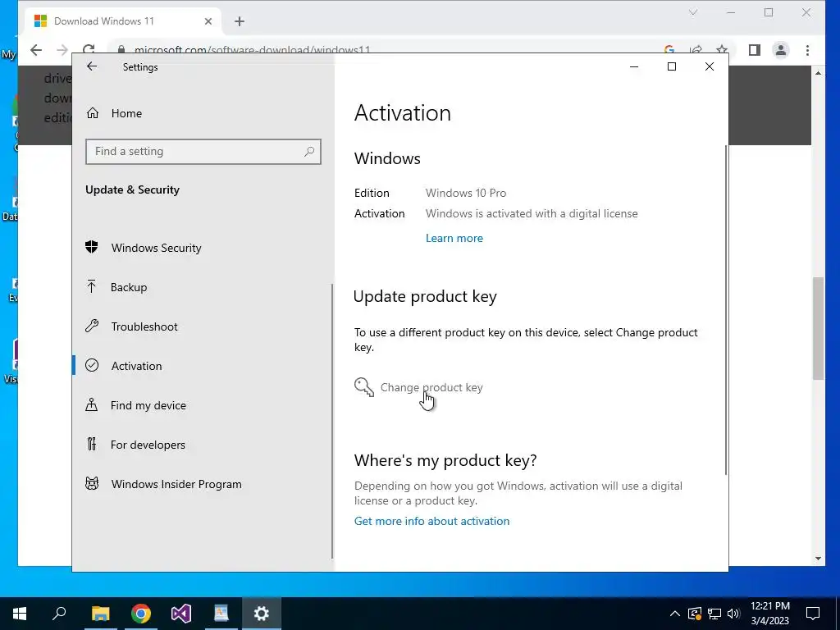Screen dimensions: 840x630
Task: Click the Google icon in the address bar
Action: click(669, 50)
